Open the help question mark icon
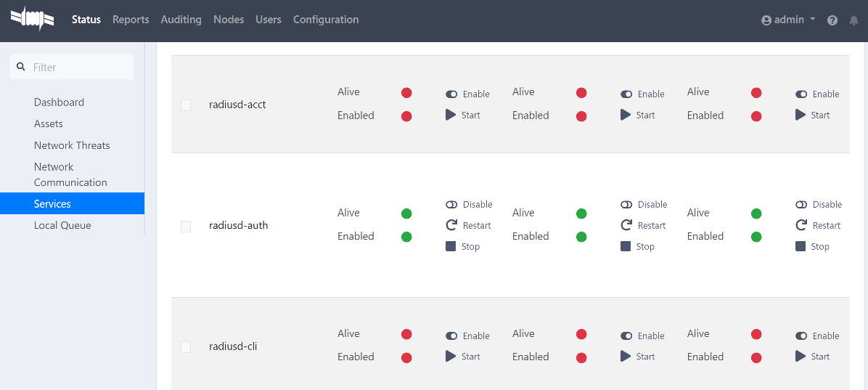868x390 pixels. tap(832, 20)
